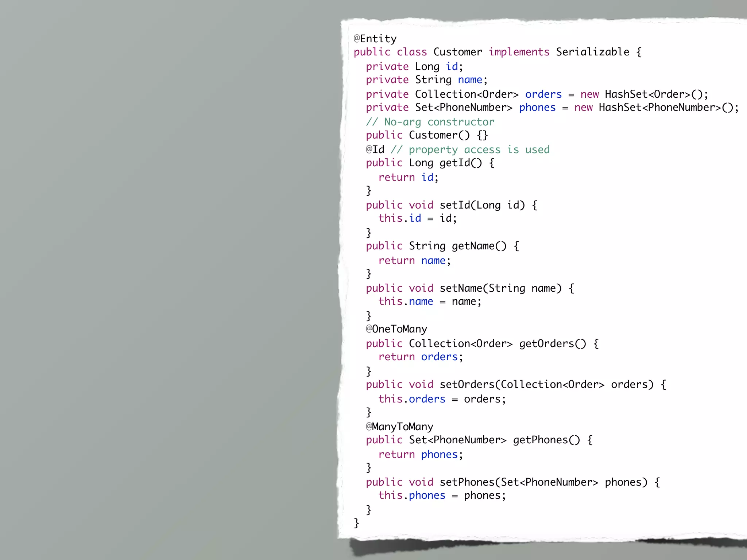Viewport: 747px width, 560px height.
Task: Click the @Entity annotation text
Action: point(375,39)
